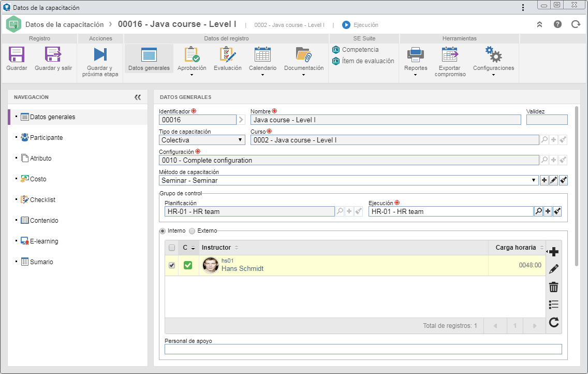Open Configuraciones gears icon
Image resolution: width=588 pixels, height=374 pixels.
[x=493, y=55]
